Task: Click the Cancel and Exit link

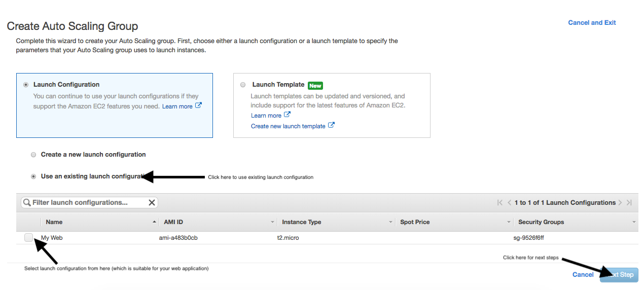Action: click(592, 23)
